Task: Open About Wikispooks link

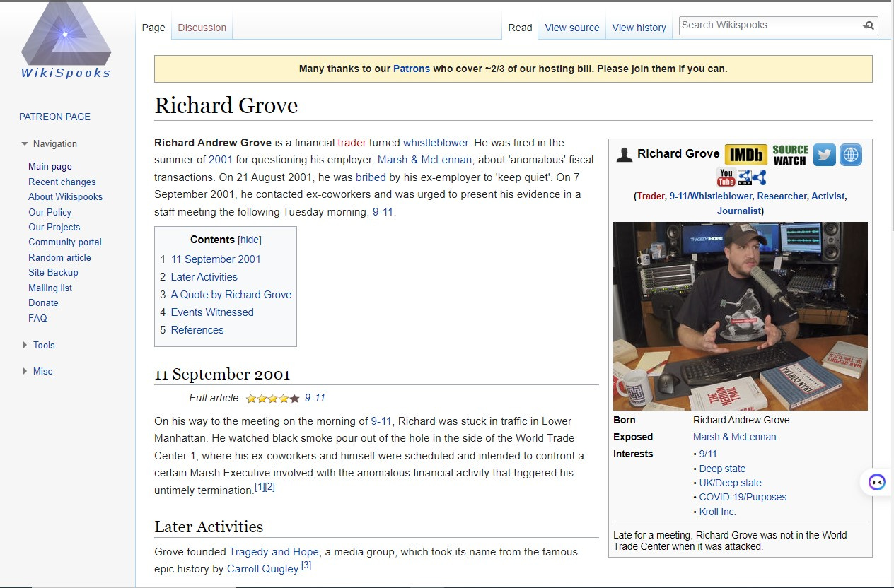Action: (65, 197)
